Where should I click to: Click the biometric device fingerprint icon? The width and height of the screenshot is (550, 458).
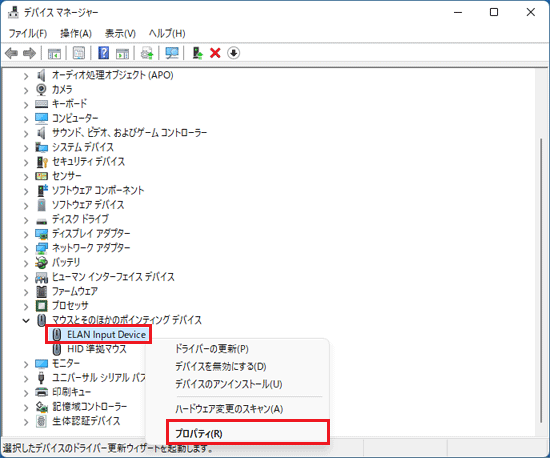point(41,421)
